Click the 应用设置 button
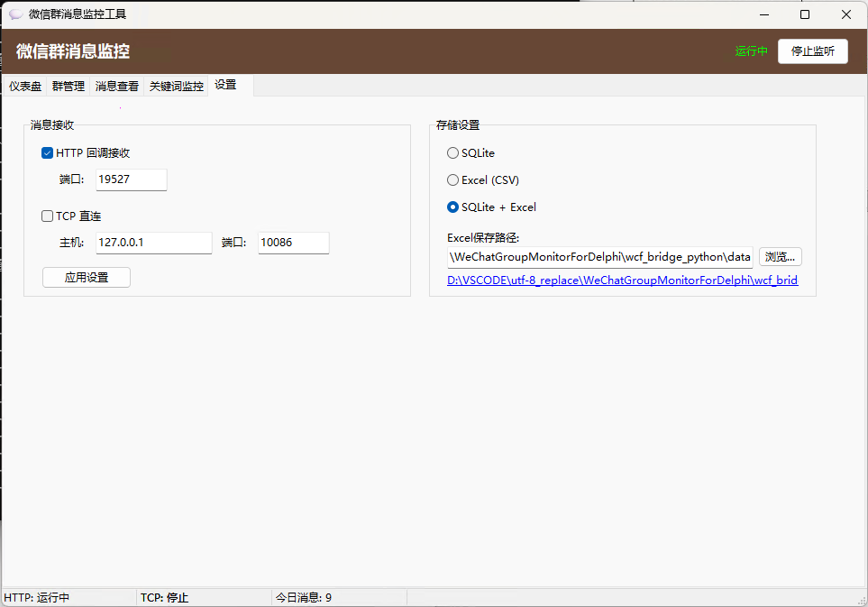This screenshot has width=868, height=607. pos(87,278)
